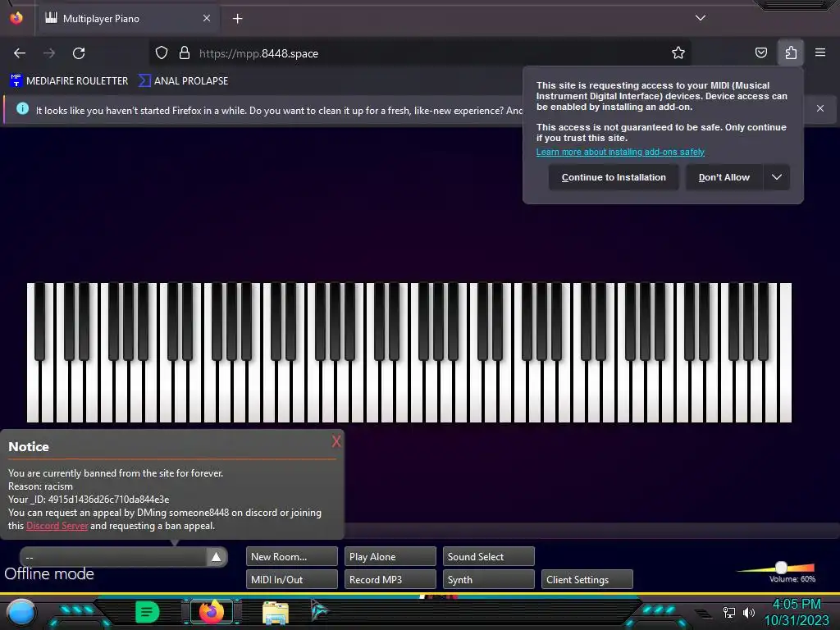The width and height of the screenshot is (840, 630).
Task: Open the Firefox hamburger menu
Action: pos(820,52)
